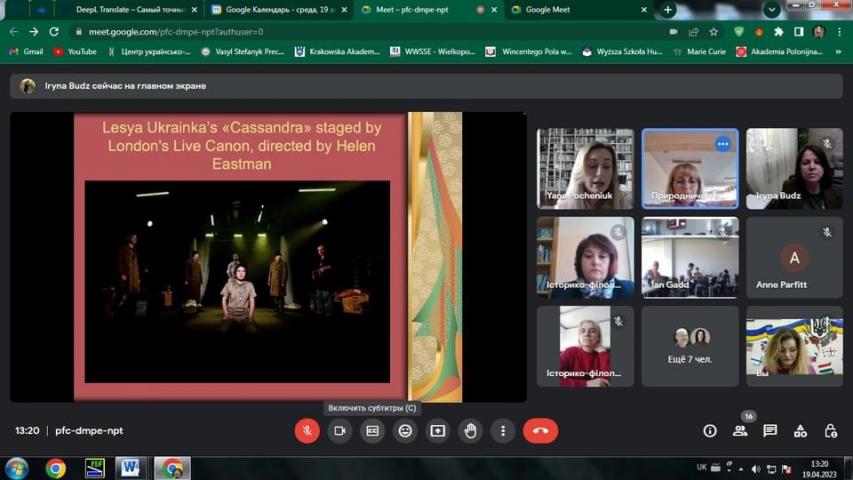Image resolution: width=853 pixels, height=480 pixels.
Task: Close the Google Meet tab
Action: coord(644,10)
